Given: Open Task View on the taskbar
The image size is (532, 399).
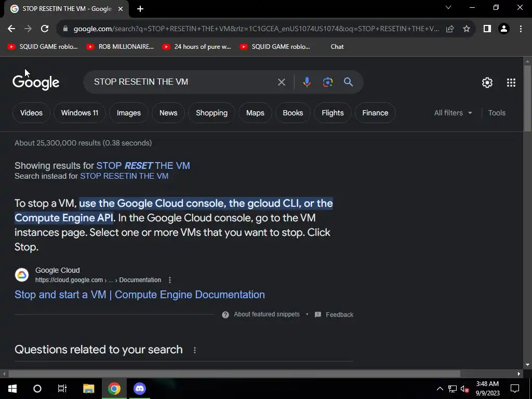Looking at the screenshot, I should click(x=62, y=389).
